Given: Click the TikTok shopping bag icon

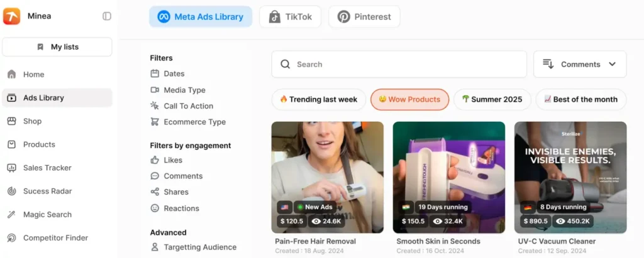Looking at the screenshot, I should click(x=274, y=17).
